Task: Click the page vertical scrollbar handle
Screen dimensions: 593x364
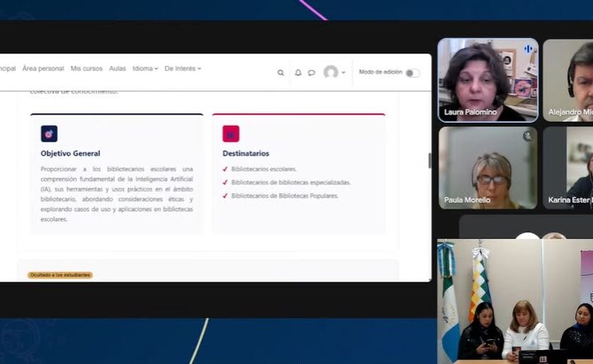Action: click(429, 161)
